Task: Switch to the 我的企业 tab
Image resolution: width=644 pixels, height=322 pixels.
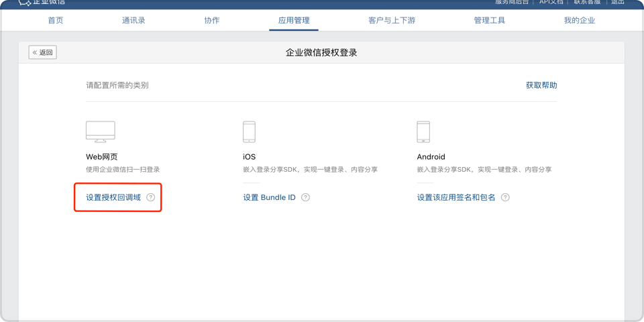Action: click(x=580, y=20)
